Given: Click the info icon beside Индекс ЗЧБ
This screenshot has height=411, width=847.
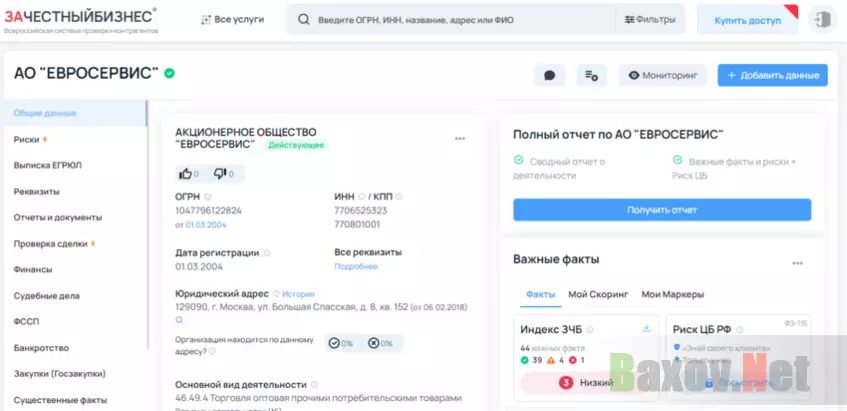Looking at the screenshot, I should pyautogui.click(x=590, y=329).
